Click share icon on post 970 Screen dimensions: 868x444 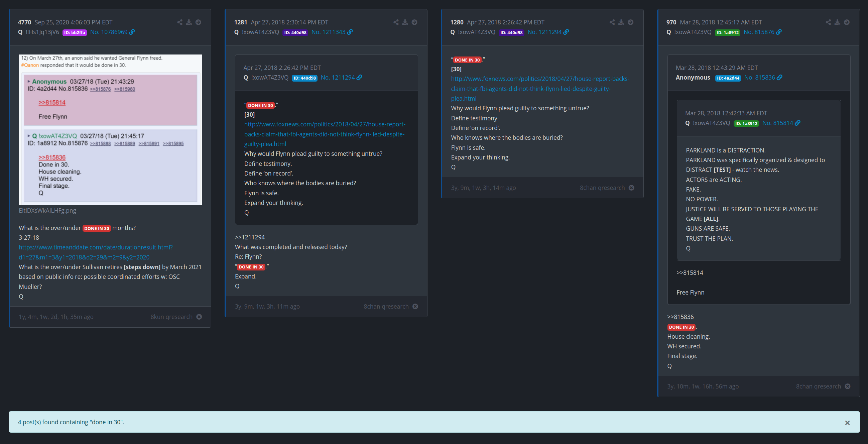click(x=828, y=22)
